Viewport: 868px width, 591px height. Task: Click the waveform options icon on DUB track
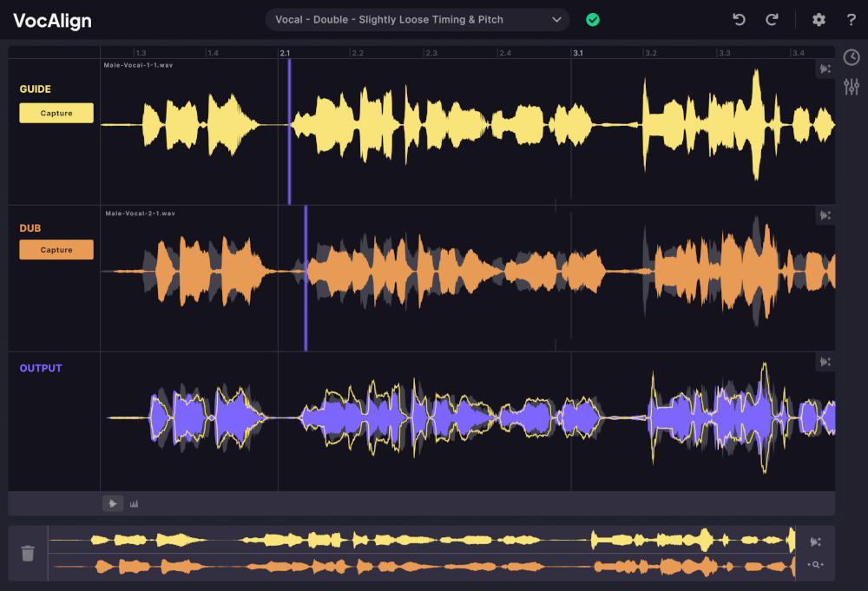[825, 213]
